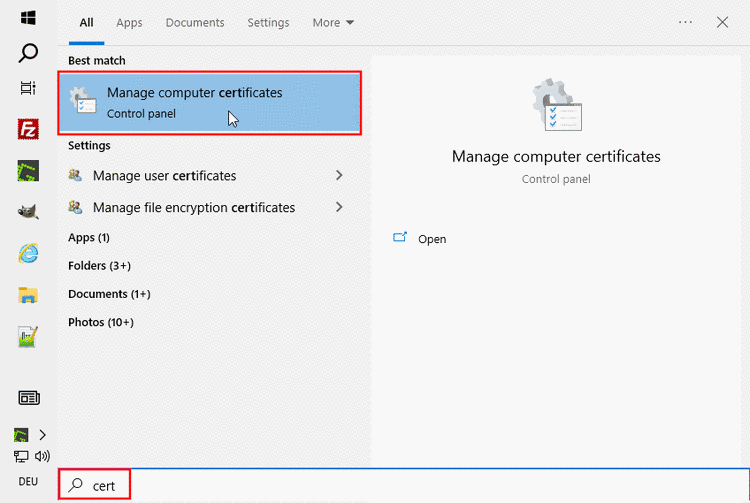Screen dimensions: 750x503
Task: Open the volume speaker tray icon
Action: [x=42, y=456]
